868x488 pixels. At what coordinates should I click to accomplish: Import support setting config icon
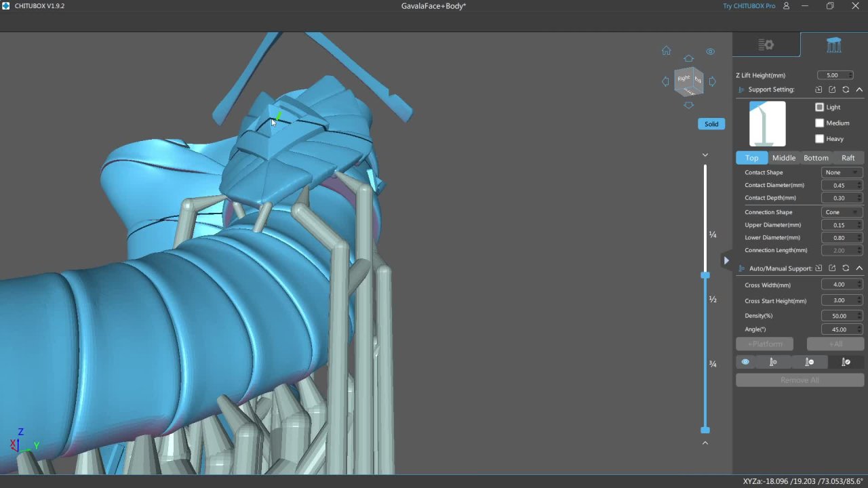tap(818, 89)
